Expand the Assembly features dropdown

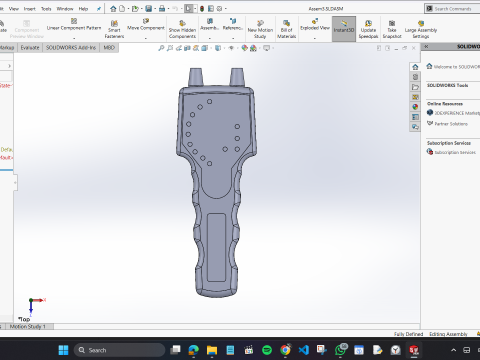coord(210,38)
